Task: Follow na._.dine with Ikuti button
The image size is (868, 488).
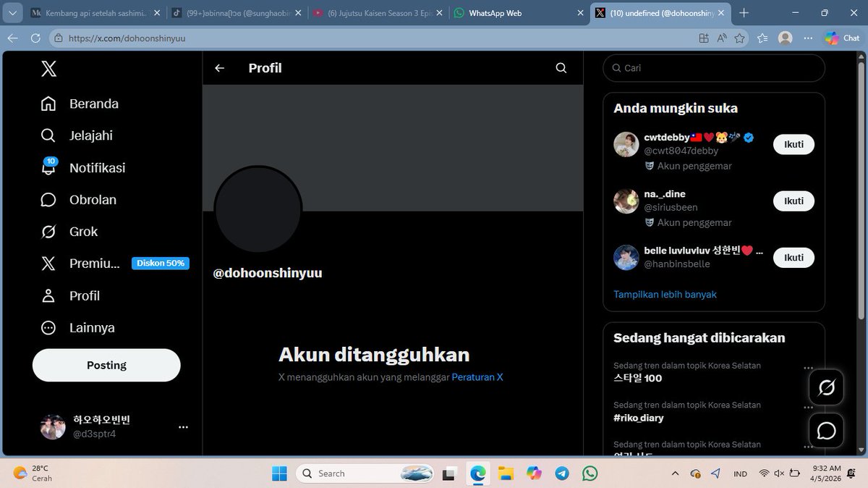Action: click(793, 201)
